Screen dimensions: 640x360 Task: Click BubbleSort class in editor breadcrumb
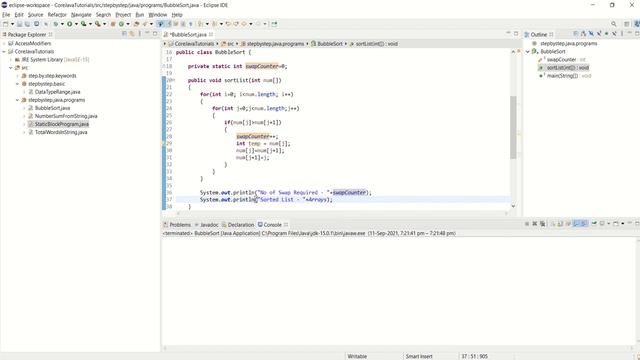point(330,44)
